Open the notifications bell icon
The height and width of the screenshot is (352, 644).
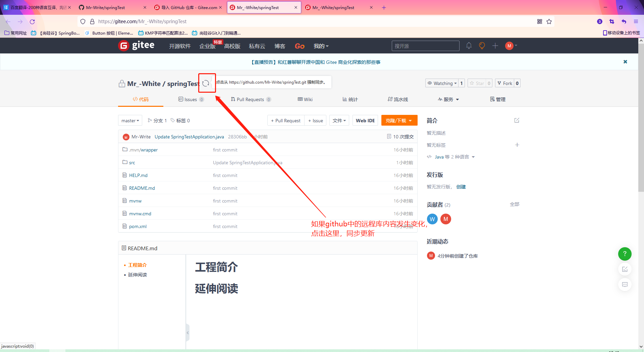[469, 46]
